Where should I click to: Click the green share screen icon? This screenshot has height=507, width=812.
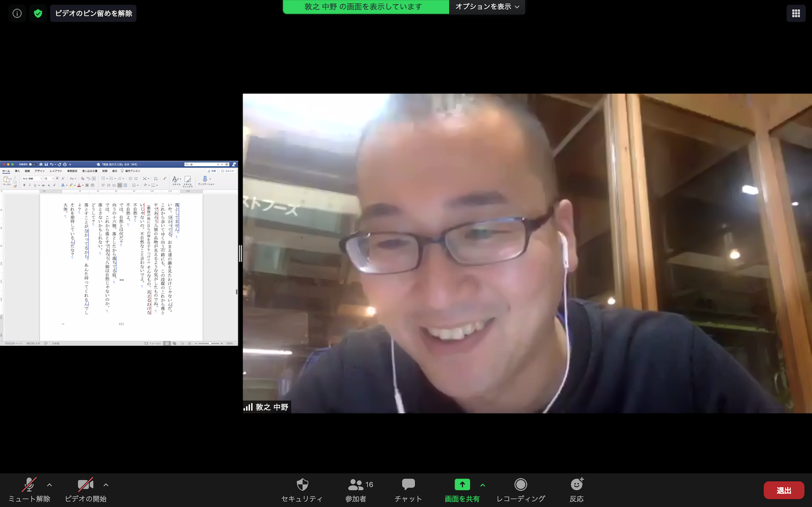tap(462, 485)
